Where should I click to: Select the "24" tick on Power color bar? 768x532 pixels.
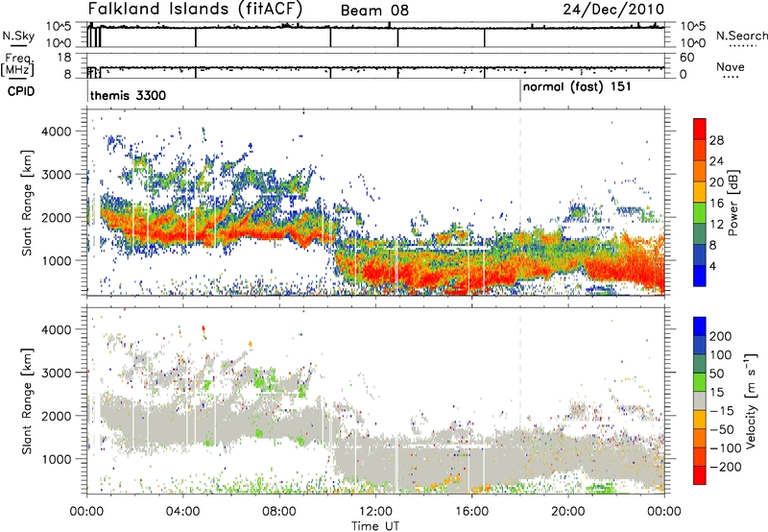point(716,161)
